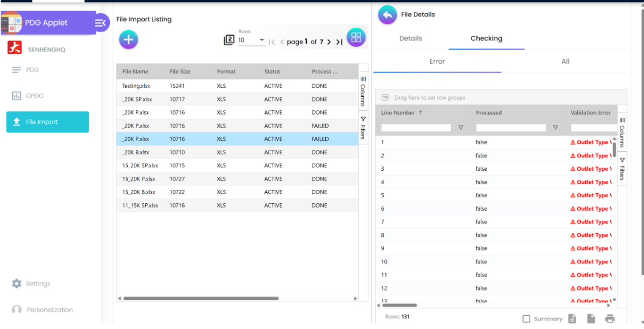
Task: Open the Processed column filter menu
Action: click(555, 128)
